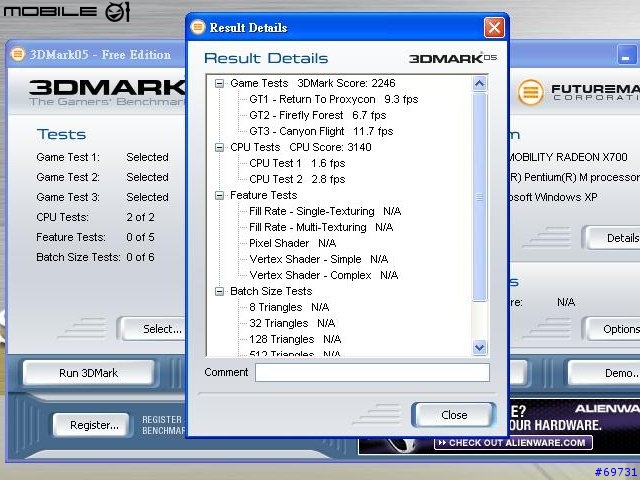This screenshot has height=480, width=640.
Task: Launch the Demo... button
Action: [605, 373]
